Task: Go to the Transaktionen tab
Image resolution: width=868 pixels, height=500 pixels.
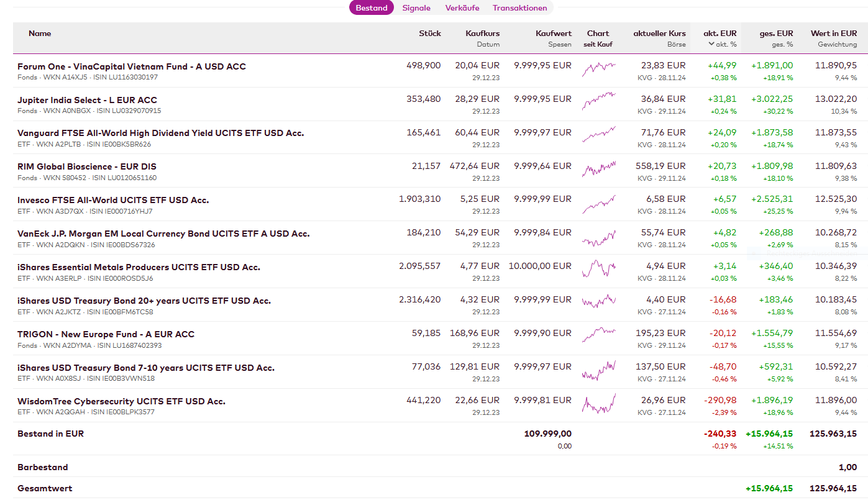Action: point(520,8)
